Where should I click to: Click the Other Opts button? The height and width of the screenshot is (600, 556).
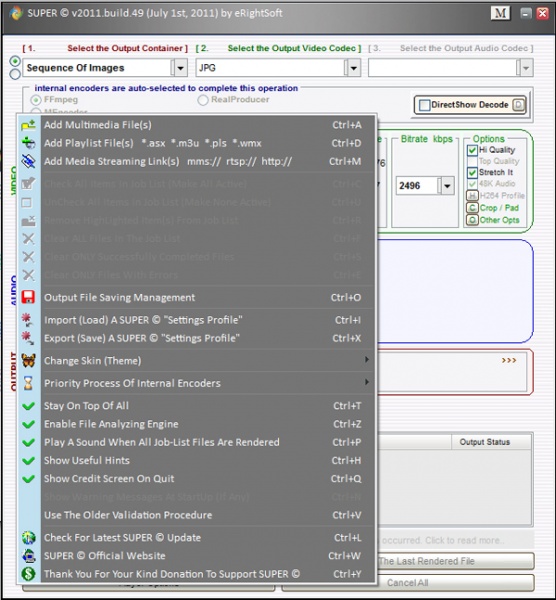pos(493,220)
